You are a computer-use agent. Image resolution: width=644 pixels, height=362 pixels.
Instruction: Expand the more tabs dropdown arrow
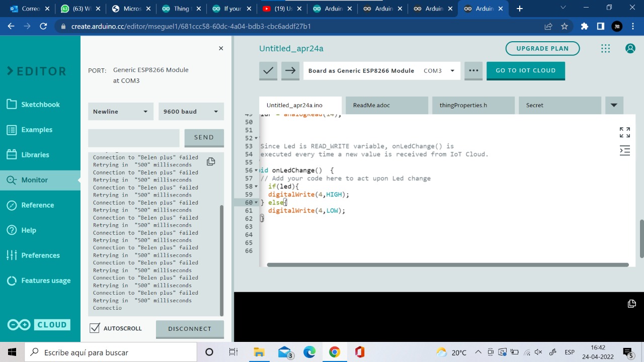coord(614,105)
